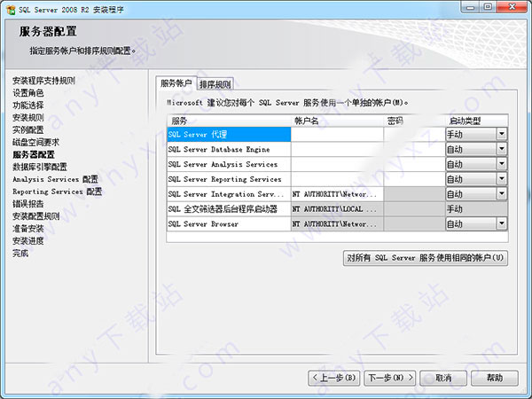Select the SQL Server Analysis Services row
Viewport: 532px width, 399px height.
[x=229, y=164]
